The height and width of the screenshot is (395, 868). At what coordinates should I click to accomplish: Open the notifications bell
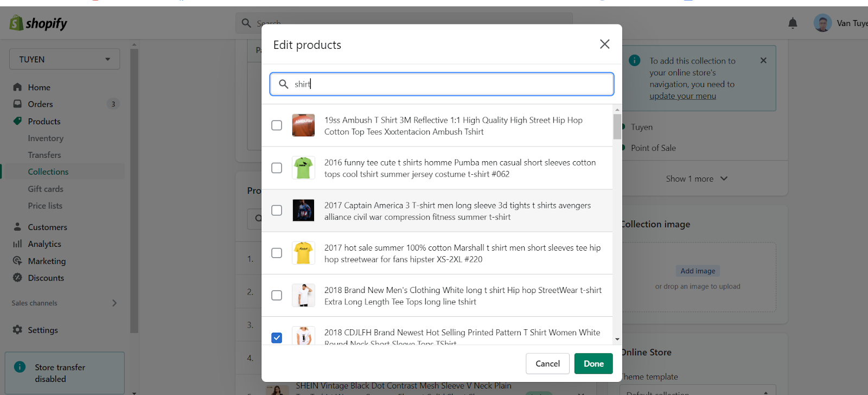point(793,23)
